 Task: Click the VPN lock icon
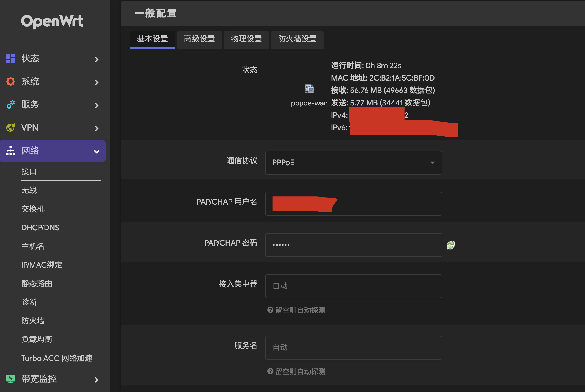tap(10, 128)
